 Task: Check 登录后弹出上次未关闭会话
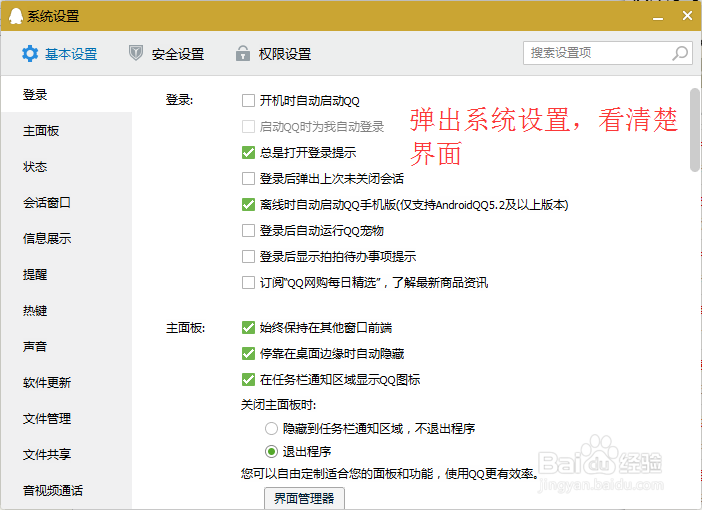click(x=248, y=179)
